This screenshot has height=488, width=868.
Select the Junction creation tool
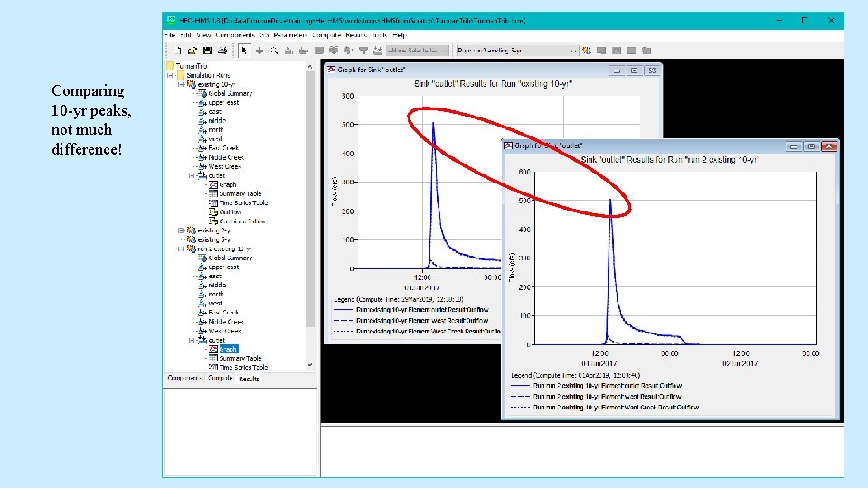pyautogui.click(x=334, y=51)
